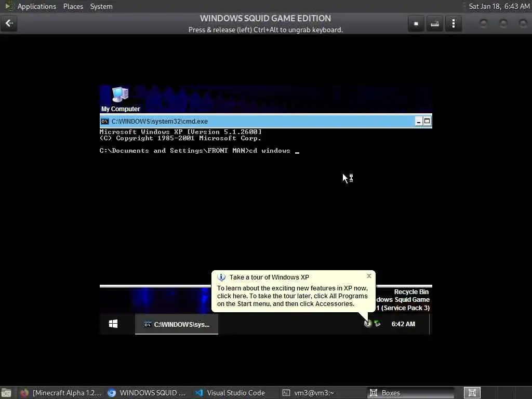Screen dimensions: 532x399
Task: Click the green arrow tray icon
Action: click(377, 324)
